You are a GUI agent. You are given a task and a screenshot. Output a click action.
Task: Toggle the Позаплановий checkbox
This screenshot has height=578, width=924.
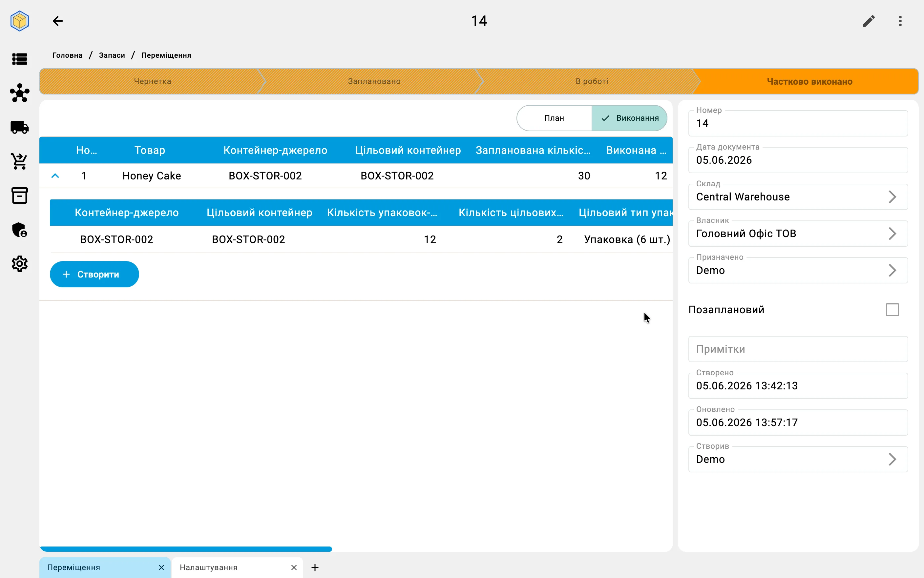892,310
